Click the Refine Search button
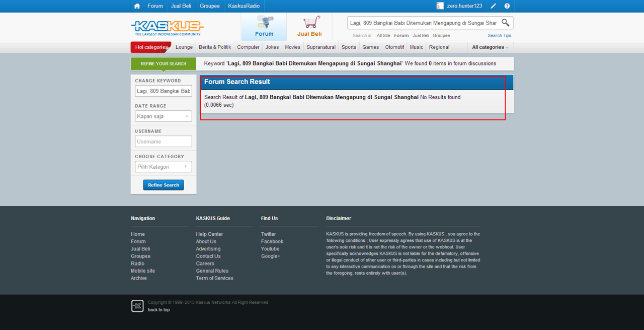This screenshot has height=330, width=644. click(x=164, y=185)
